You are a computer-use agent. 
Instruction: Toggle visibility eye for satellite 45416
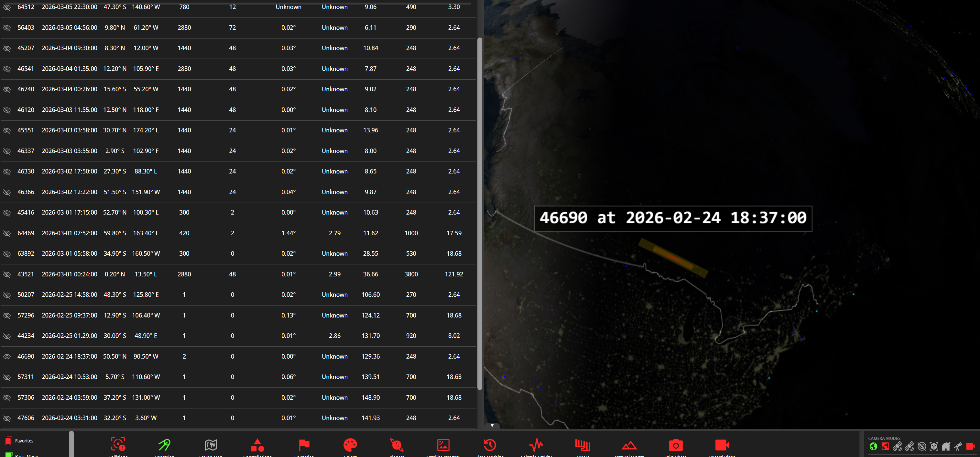click(7, 213)
